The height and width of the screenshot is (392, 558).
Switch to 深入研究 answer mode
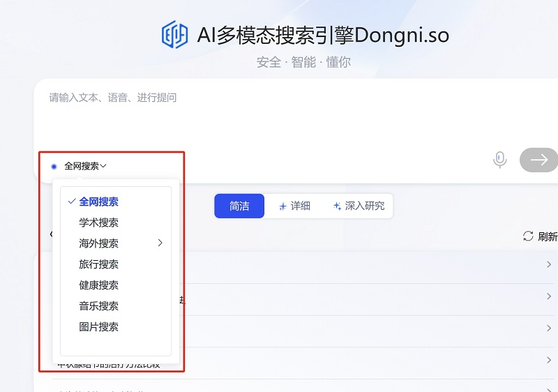(359, 206)
